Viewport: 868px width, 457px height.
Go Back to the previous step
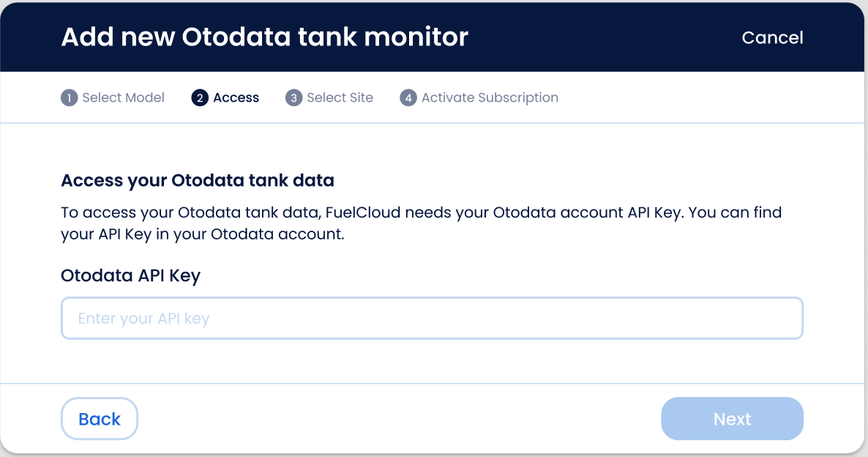pos(100,419)
